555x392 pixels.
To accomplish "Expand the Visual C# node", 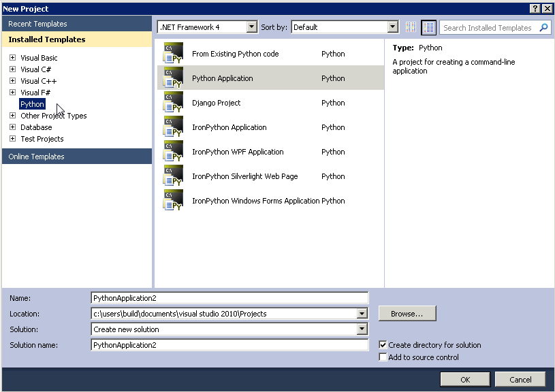I will pyautogui.click(x=12, y=69).
